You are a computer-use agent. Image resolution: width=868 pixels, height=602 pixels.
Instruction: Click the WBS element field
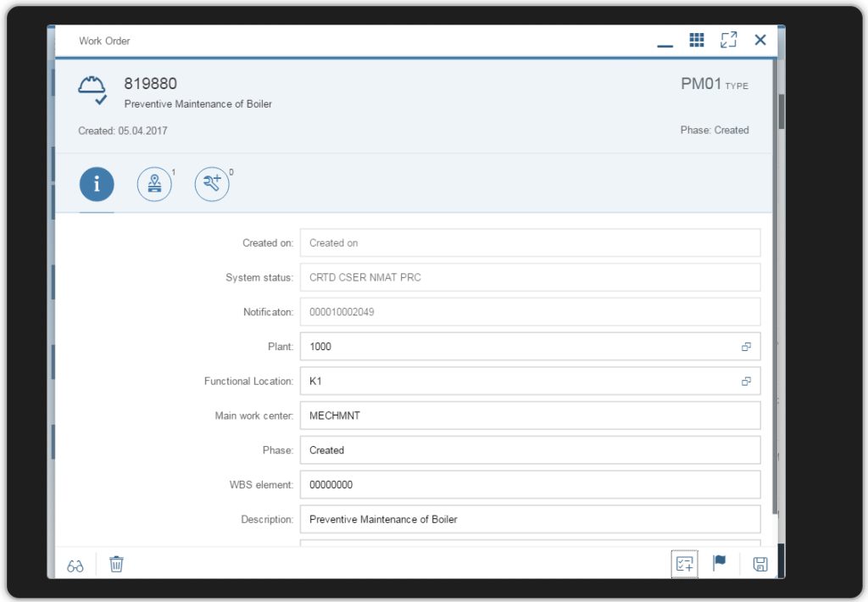click(x=531, y=485)
